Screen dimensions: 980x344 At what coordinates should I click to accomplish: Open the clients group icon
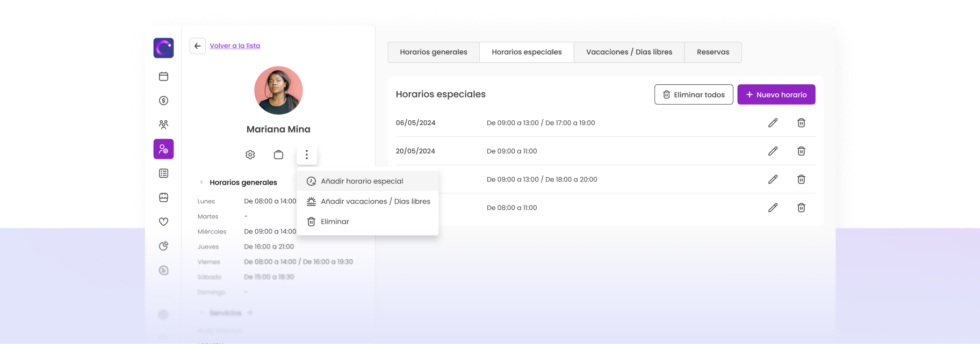(x=164, y=125)
